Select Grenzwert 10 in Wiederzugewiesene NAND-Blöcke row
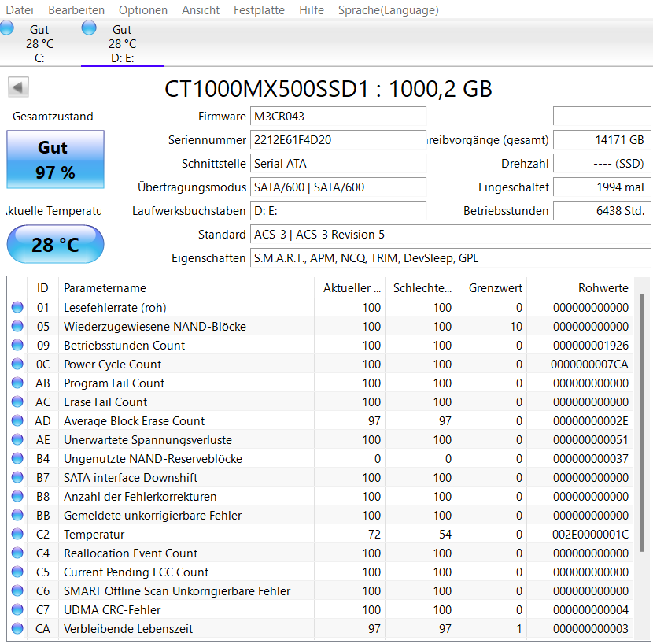This screenshot has height=644, width=653. tap(516, 327)
